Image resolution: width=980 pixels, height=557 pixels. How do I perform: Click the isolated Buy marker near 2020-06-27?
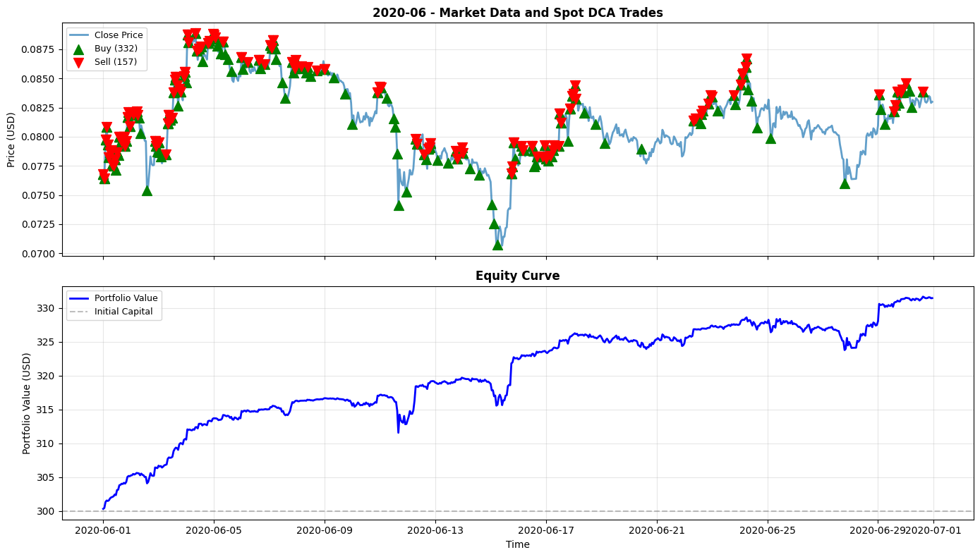tap(845, 183)
